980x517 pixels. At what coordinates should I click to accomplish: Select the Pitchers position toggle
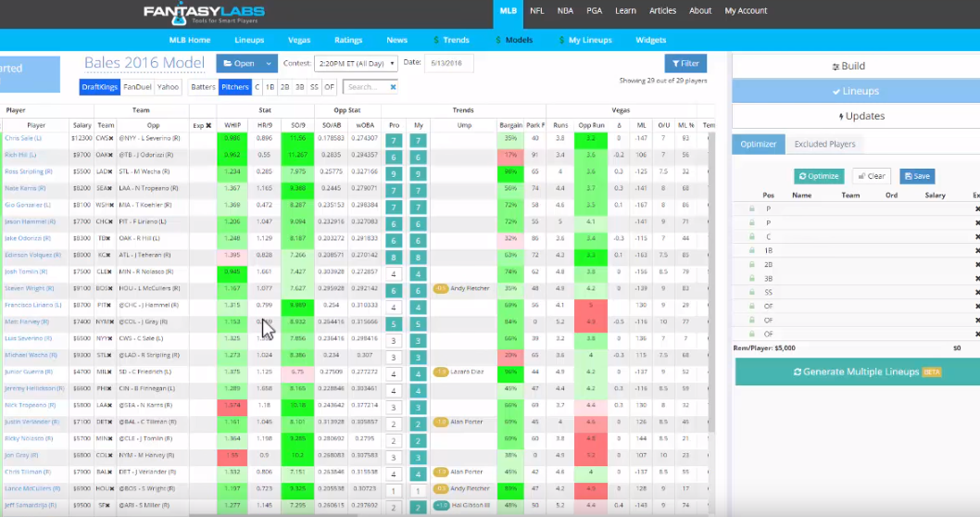(x=235, y=87)
